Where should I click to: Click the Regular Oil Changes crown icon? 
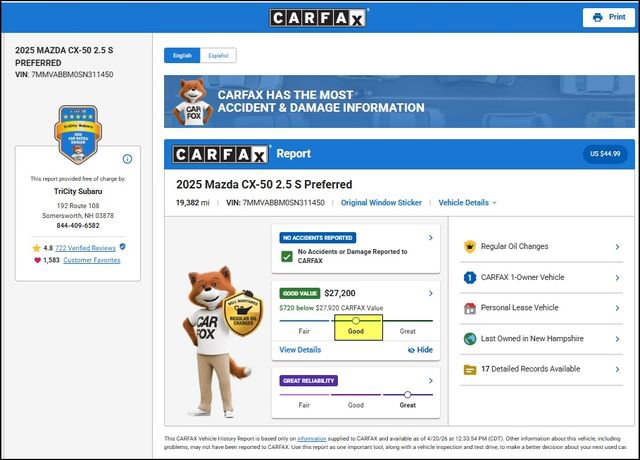click(470, 247)
